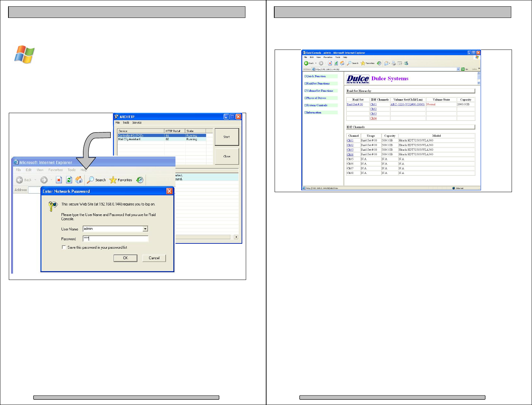Click scroll down arrow in Dulce header frame
Viewport: 532px width, 405px height.
tap(479, 83)
